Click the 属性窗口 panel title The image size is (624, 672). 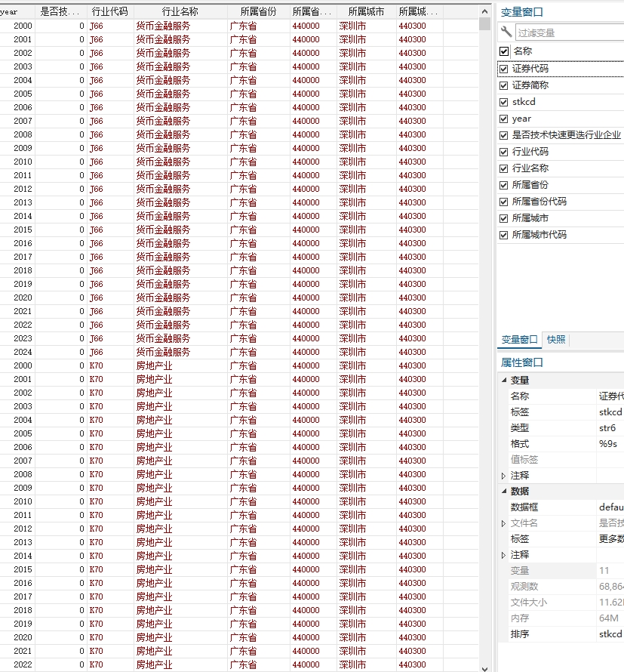point(521,362)
